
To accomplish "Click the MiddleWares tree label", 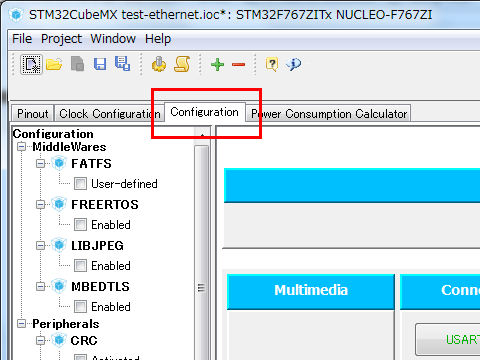I will (x=69, y=147).
